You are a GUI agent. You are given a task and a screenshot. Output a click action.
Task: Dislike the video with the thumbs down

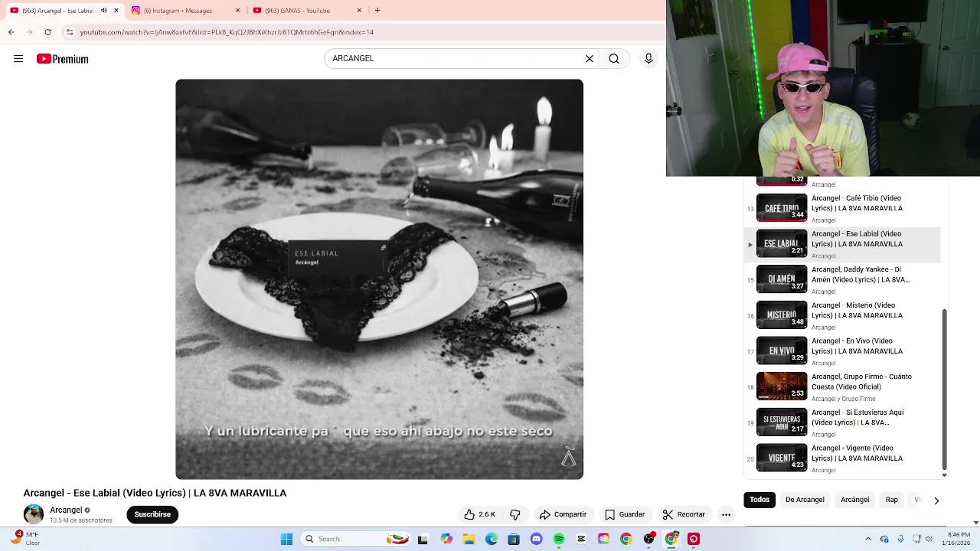pyautogui.click(x=515, y=514)
